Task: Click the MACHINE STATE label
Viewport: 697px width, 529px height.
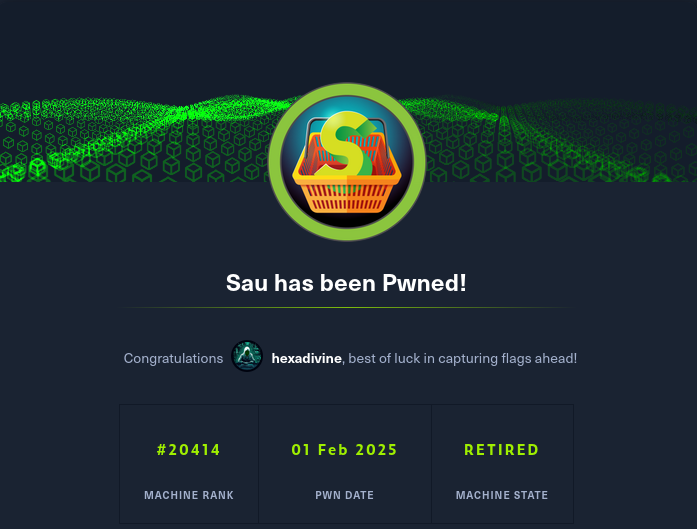Action: point(501,495)
